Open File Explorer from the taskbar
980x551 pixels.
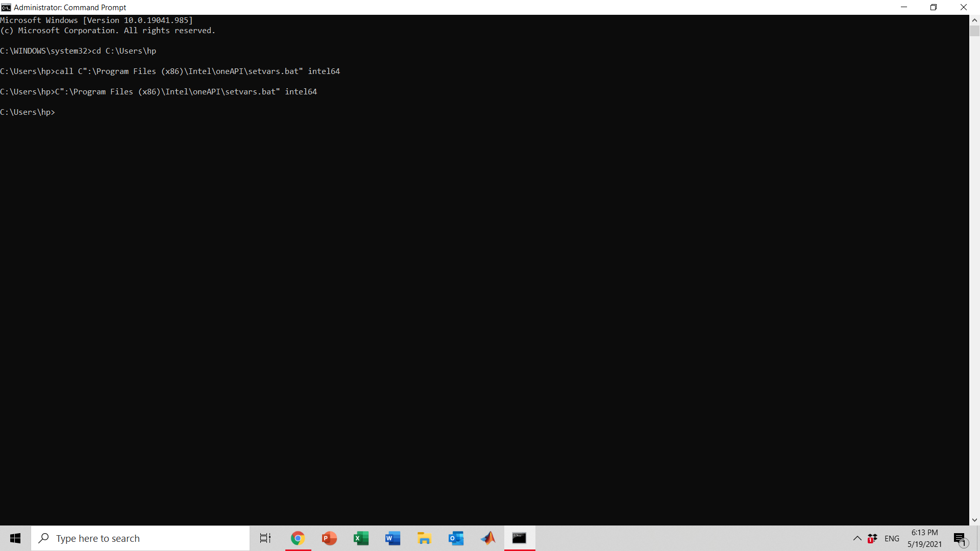[425, 538]
